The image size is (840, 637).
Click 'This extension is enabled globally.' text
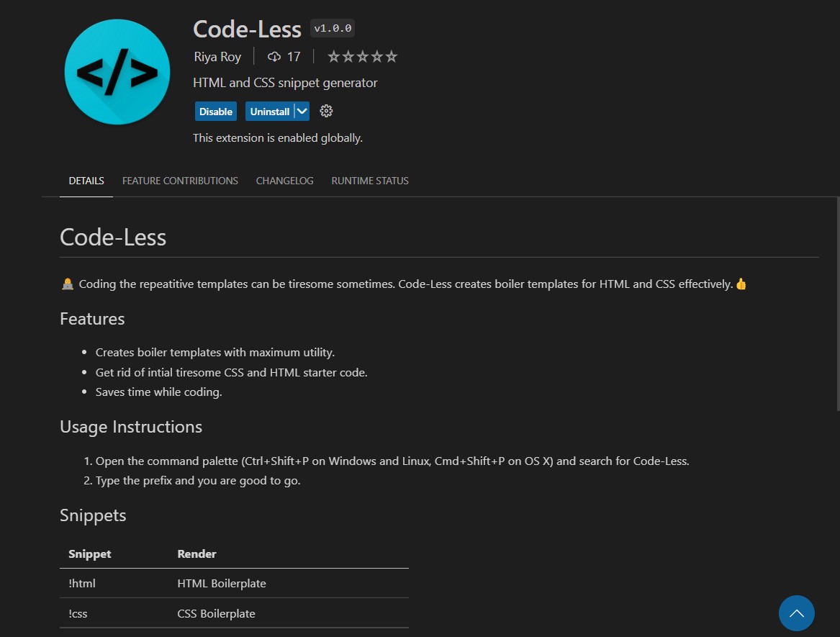tap(278, 137)
